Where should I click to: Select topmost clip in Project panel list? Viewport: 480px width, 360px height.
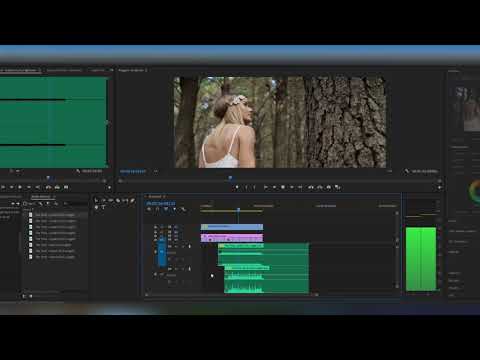tap(54, 215)
